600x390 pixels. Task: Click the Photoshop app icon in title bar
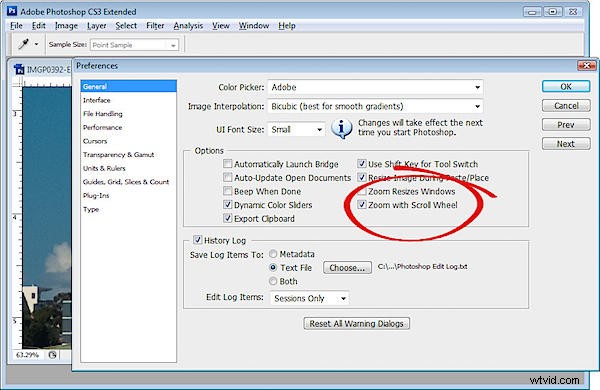point(12,11)
